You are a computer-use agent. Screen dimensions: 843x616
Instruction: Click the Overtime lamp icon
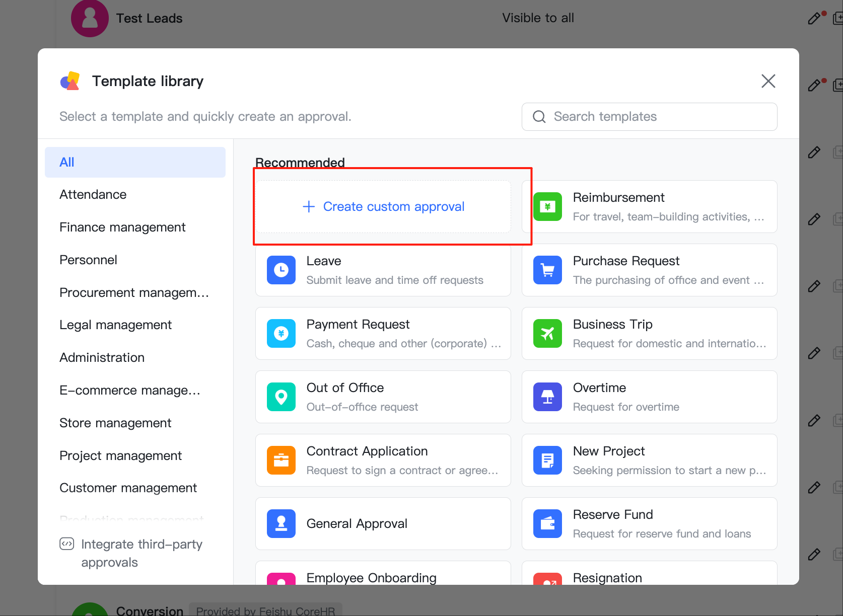(547, 397)
